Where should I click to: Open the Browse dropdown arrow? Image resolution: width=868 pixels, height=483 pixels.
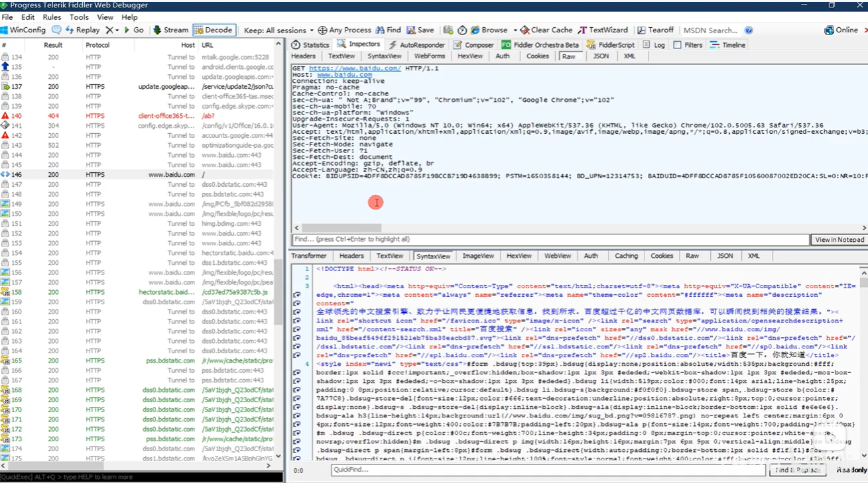tap(514, 30)
